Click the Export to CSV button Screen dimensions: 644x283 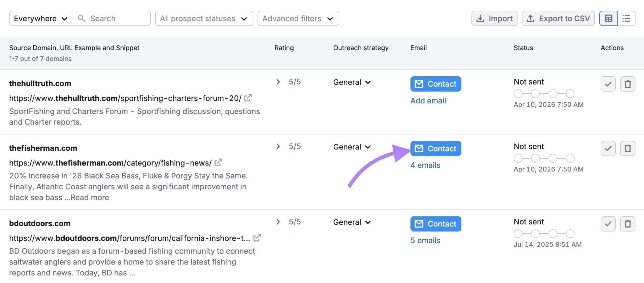(558, 19)
